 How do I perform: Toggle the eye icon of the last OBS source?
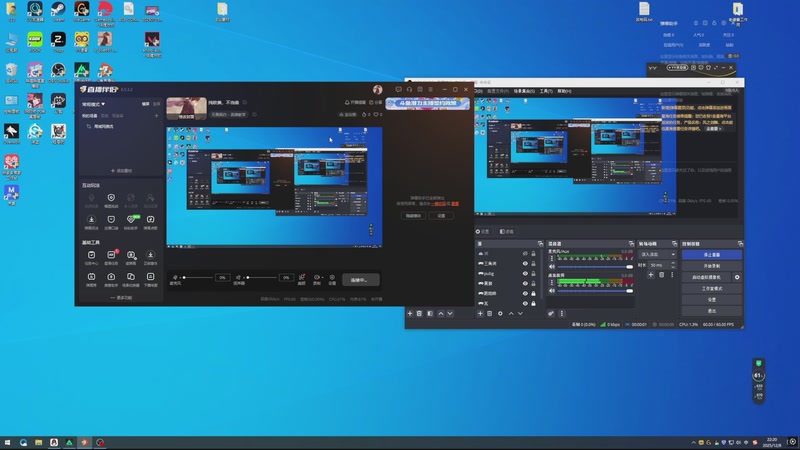tap(525, 304)
